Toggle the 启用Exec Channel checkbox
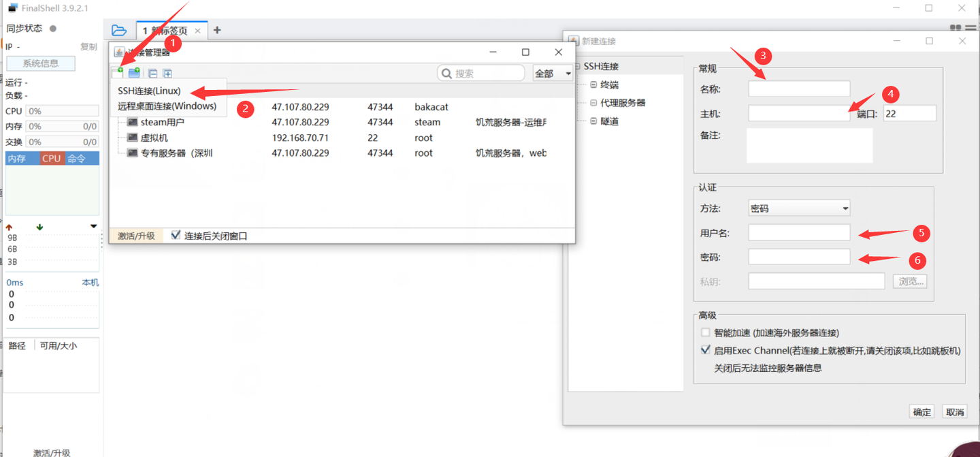980x457 pixels. [x=705, y=350]
